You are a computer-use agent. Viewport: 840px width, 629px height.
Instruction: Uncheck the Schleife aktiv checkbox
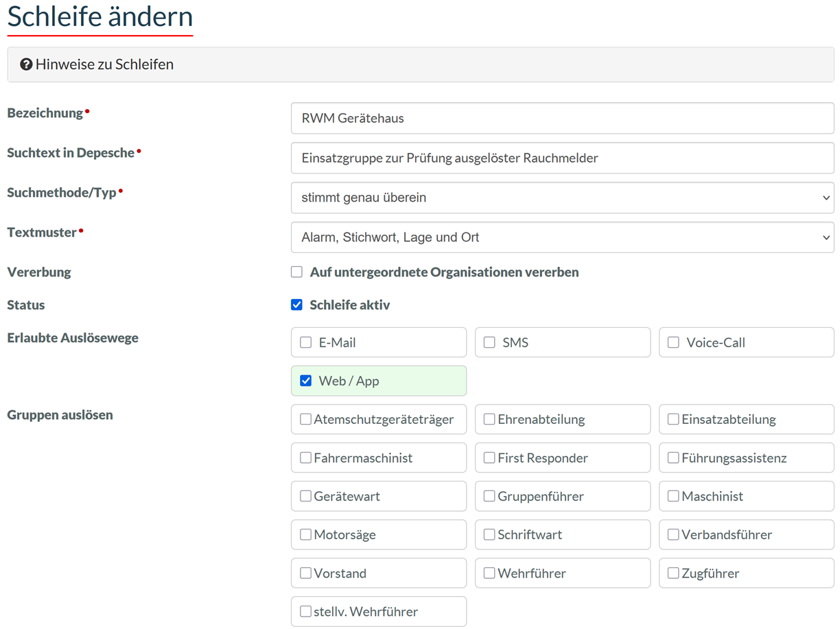pos(296,305)
